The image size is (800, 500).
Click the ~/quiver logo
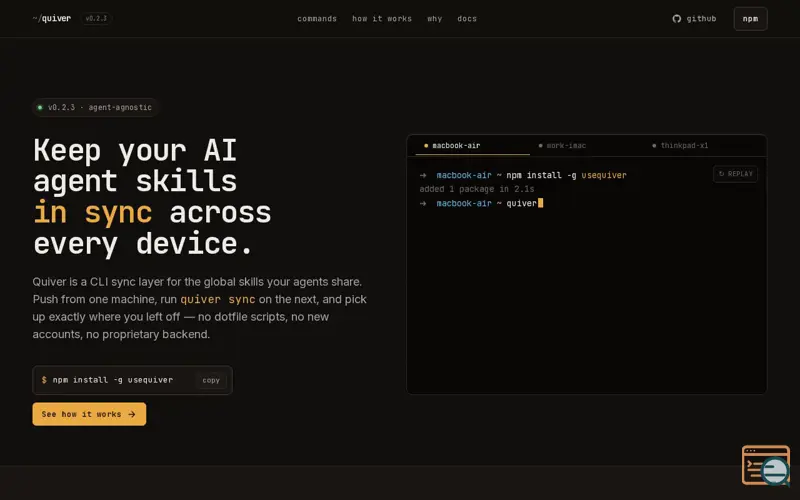[x=52, y=18]
